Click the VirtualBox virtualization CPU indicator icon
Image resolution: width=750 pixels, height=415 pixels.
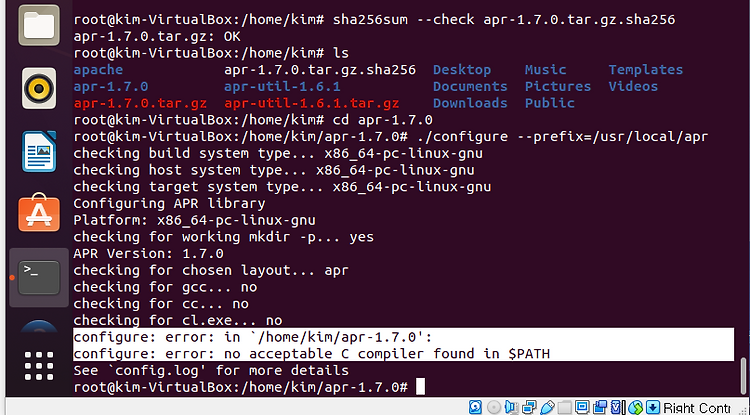pos(618,407)
